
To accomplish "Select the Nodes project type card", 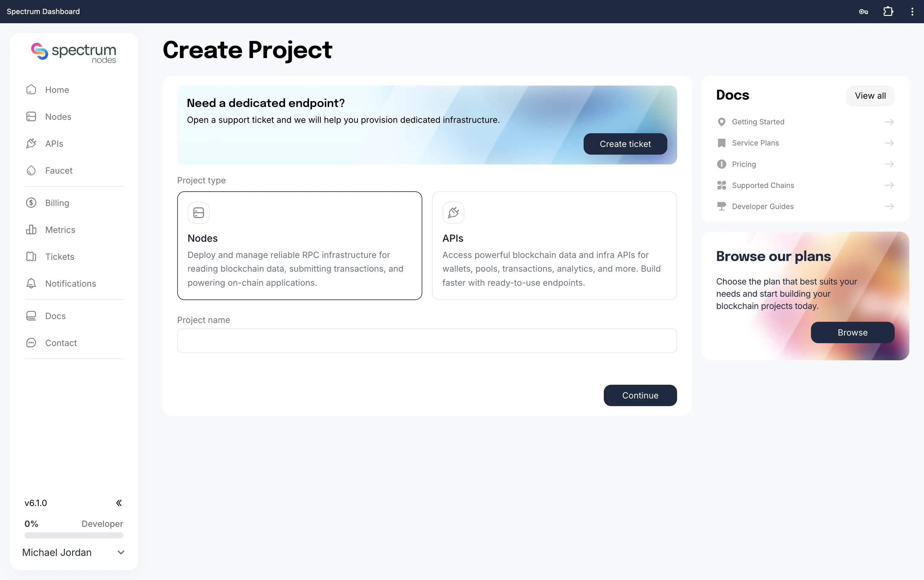I will [x=299, y=245].
